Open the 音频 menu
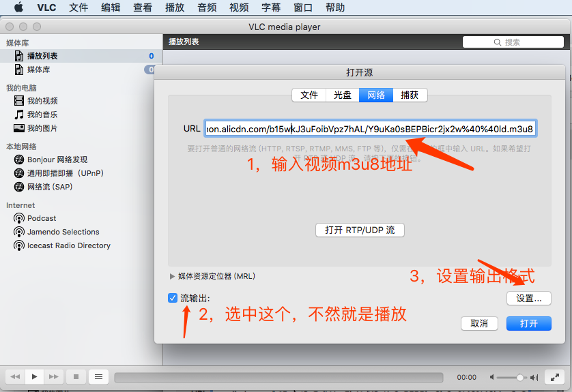The width and height of the screenshot is (572, 392). pyautogui.click(x=207, y=7)
